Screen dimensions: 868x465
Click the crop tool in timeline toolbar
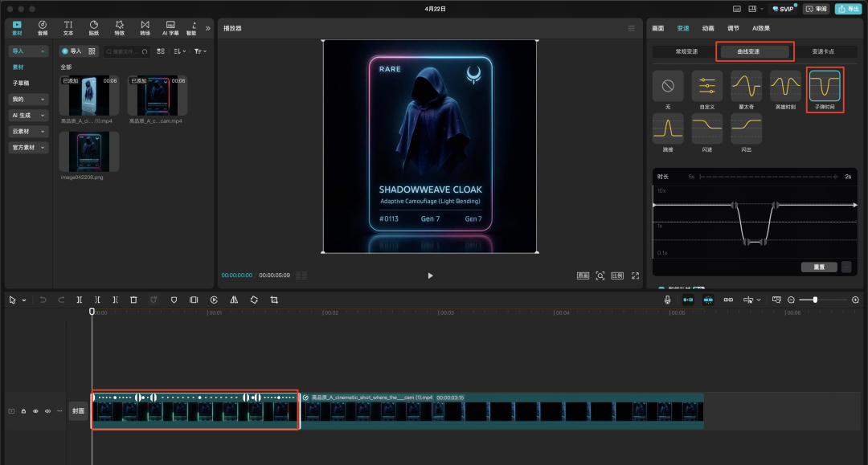click(x=274, y=300)
